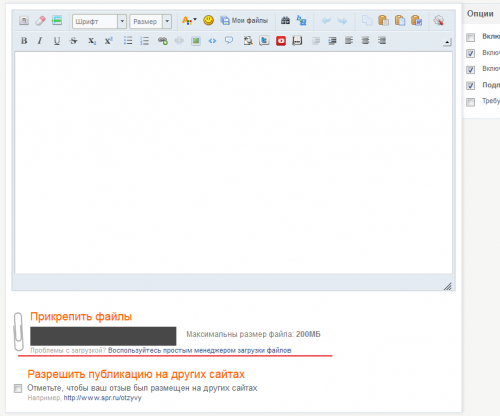Click the Replace text icon
Viewport: 500px width, 416px height.
pyautogui.click(x=302, y=21)
